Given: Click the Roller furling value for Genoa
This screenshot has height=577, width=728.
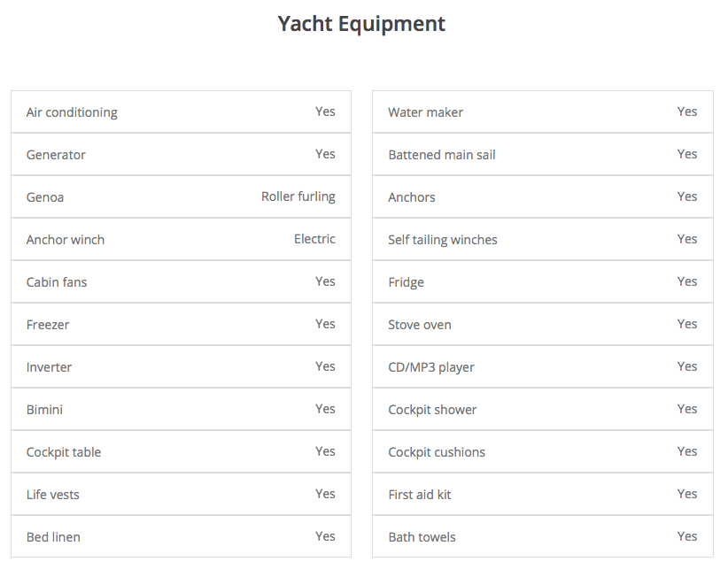Looking at the screenshot, I should pyautogui.click(x=298, y=196).
